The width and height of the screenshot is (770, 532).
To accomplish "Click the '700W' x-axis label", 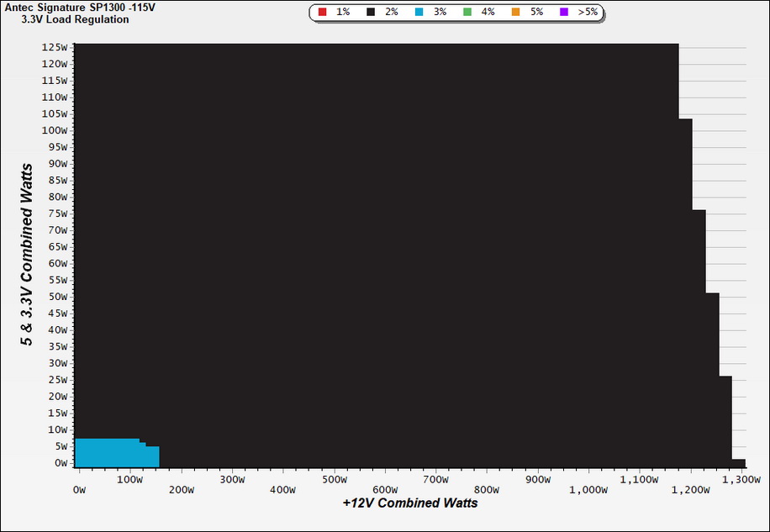I will point(436,480).
